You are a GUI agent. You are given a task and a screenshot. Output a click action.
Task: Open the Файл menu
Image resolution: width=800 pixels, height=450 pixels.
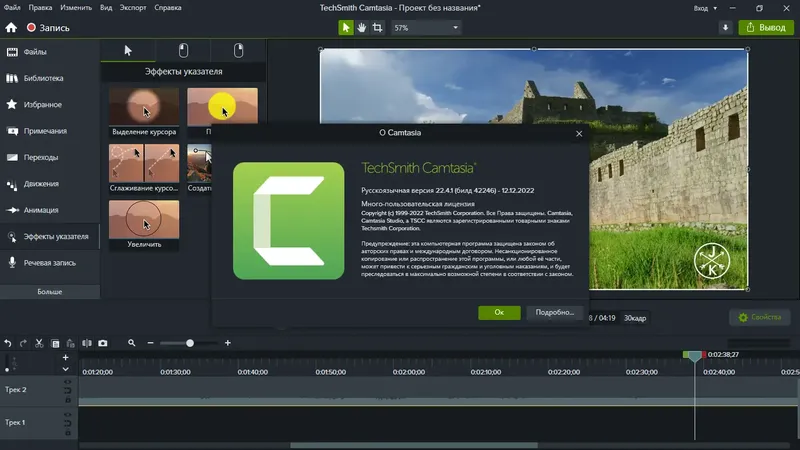[x=12, y=8]
